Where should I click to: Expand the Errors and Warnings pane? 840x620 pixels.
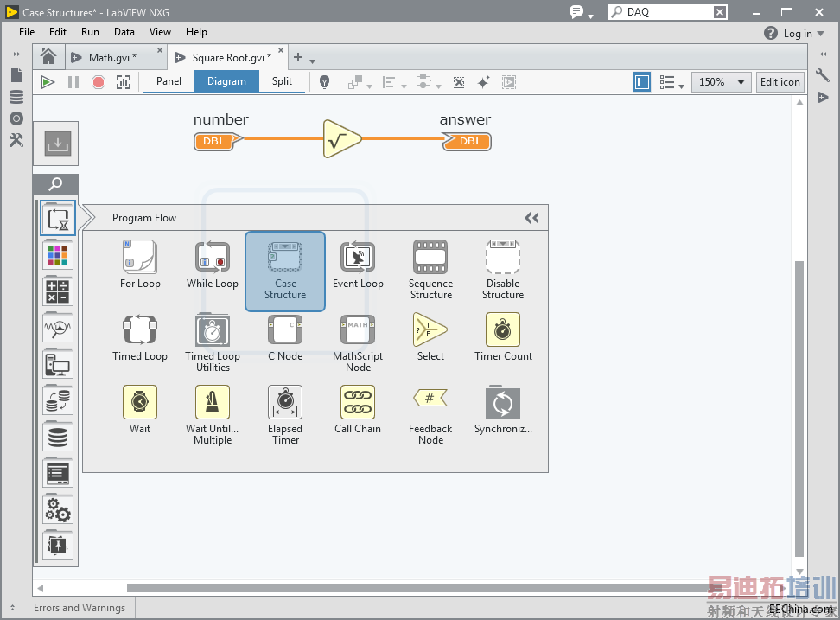[x=12, y=608]
